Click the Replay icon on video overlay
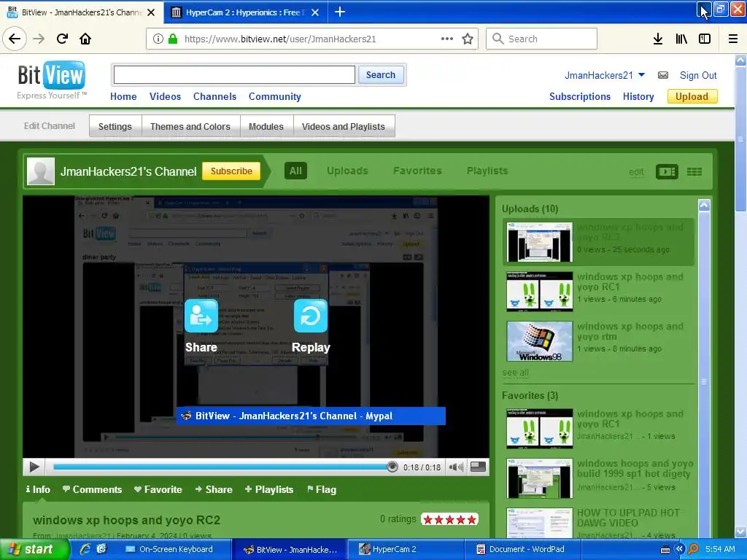 311,316
